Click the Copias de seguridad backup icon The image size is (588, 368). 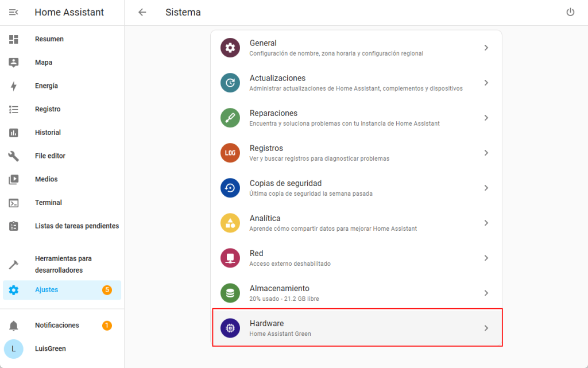click(230, 188)
